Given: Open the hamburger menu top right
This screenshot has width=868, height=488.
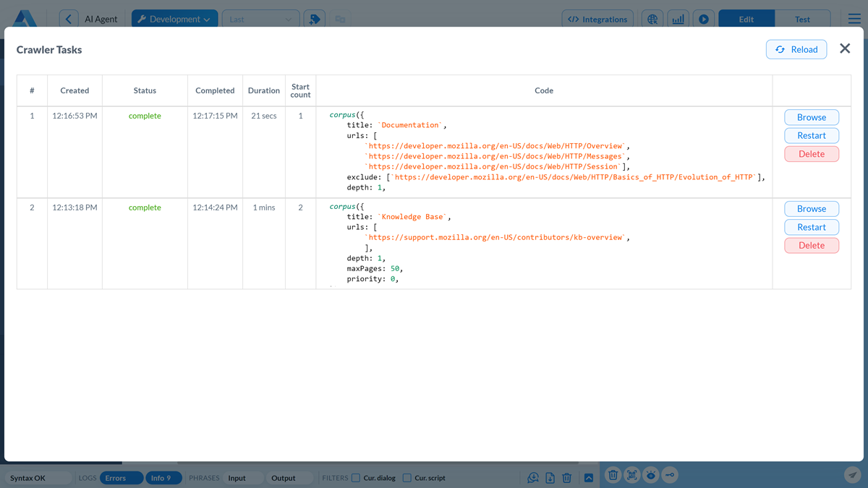Looking at the screenshot, I should [854, 19].
